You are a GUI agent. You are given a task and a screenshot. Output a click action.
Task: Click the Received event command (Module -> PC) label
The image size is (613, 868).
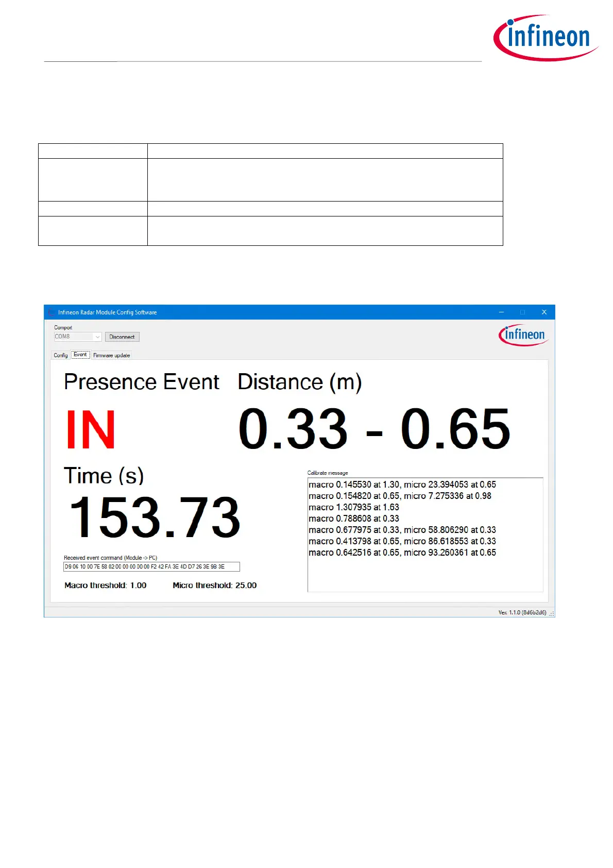110,558
